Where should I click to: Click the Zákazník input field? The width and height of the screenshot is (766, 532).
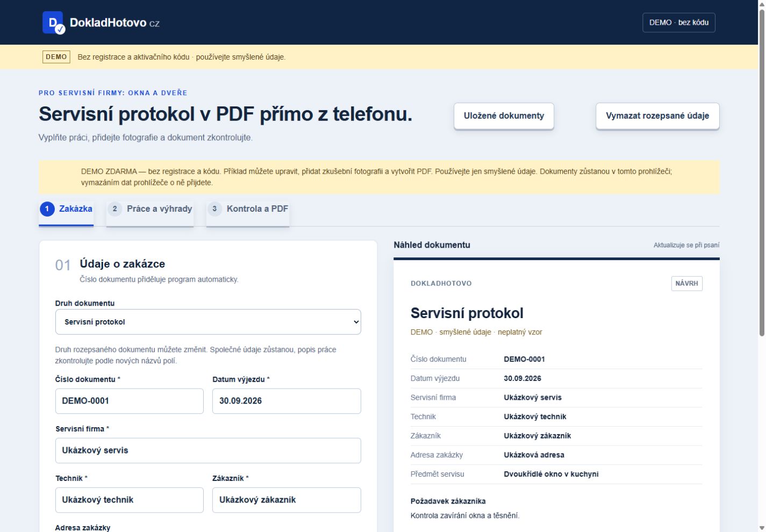click(287, 500)
